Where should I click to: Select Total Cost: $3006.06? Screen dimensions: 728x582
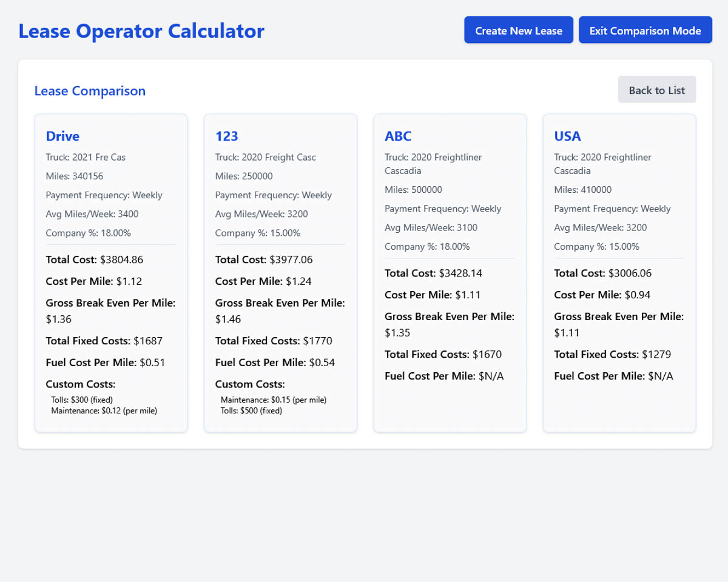pyautogui.click(x=603, y=273)
